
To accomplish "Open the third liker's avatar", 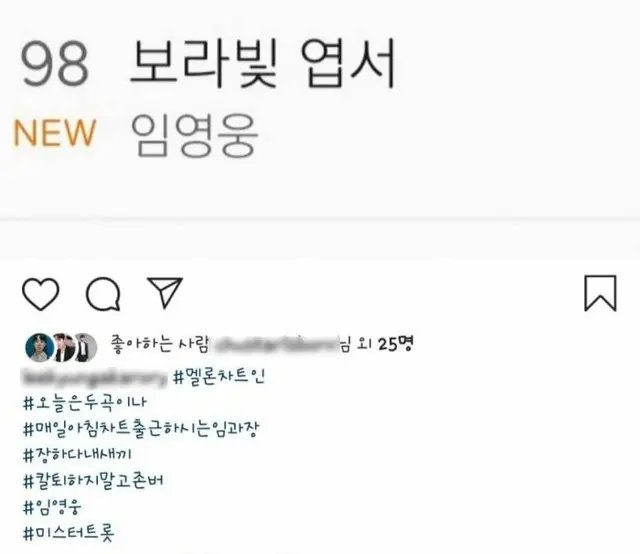I will tap(86, 347).
